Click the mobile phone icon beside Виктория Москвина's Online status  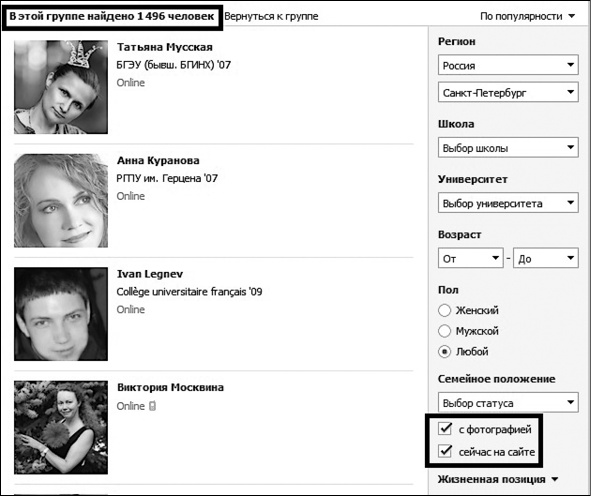pos(152,406)
